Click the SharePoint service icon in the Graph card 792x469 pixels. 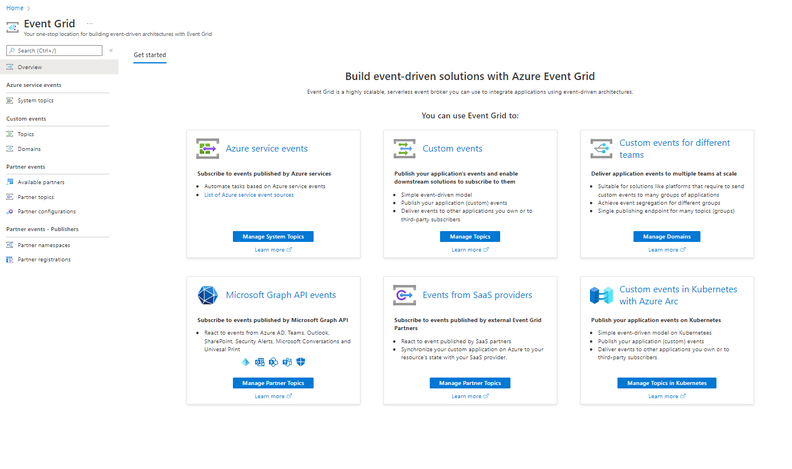click(273, 362)
